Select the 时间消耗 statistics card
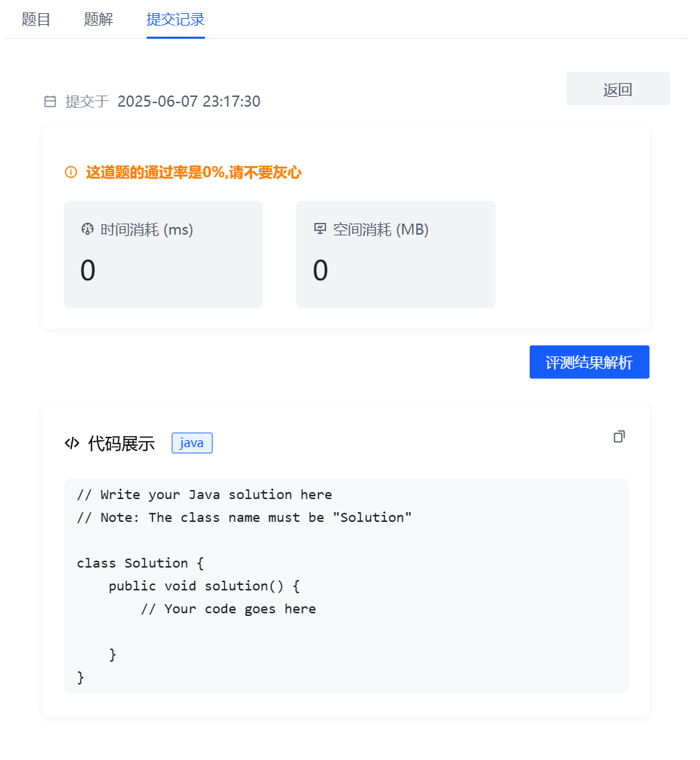The width and height of the screenshot is (700, 760). tap(163, 254)
